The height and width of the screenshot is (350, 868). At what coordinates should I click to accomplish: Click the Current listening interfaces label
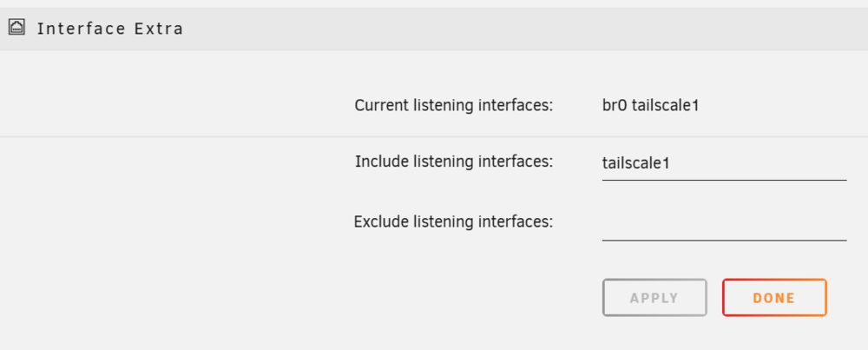coord(454,105)
